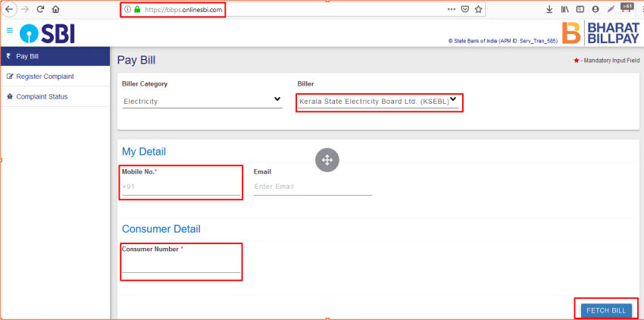This screenshot has width=644, height=320.
Task: Toggle the browser sidebar icon
Action: [580, 9]
